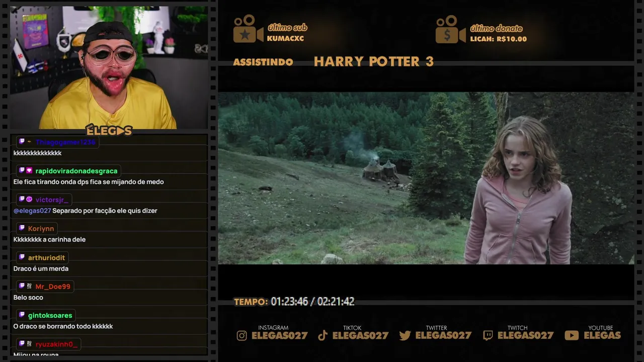Viewport: 644px width, 362px height.
Task: Click the HARRY POTTER 3 title
Action: tap(374, 61)
